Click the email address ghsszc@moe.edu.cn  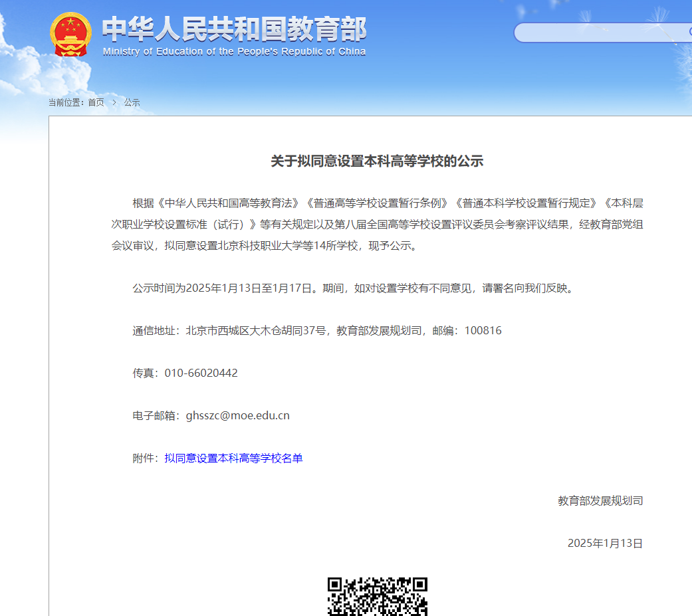[x=238, y=416]
